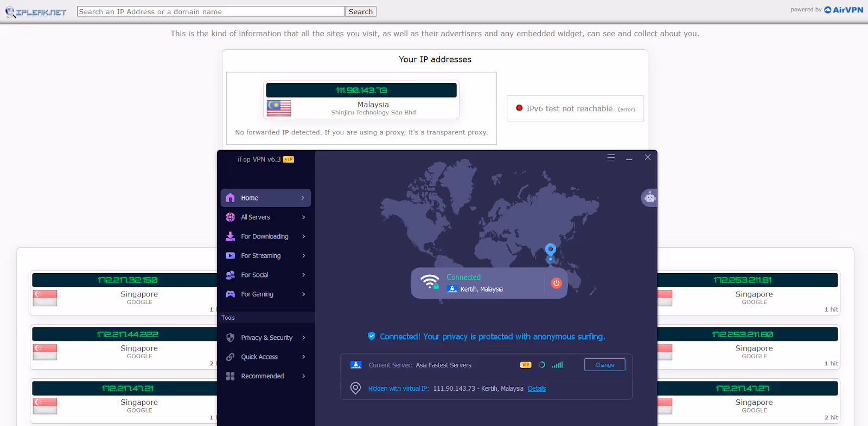Click the red IPv6 status dot
The image size is (868, 426).
click(x=519, y=108)
